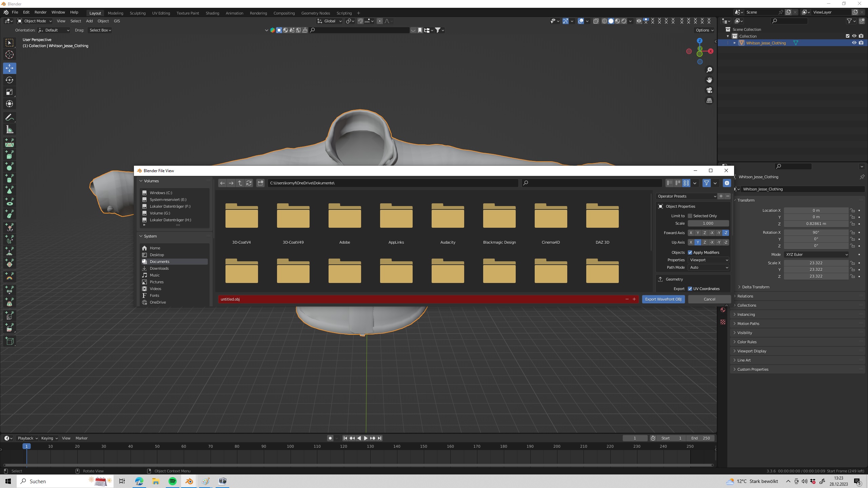Enable the Selected Only checkbox
This screenshot has width=868, height=488.
[x=690, y=216]
